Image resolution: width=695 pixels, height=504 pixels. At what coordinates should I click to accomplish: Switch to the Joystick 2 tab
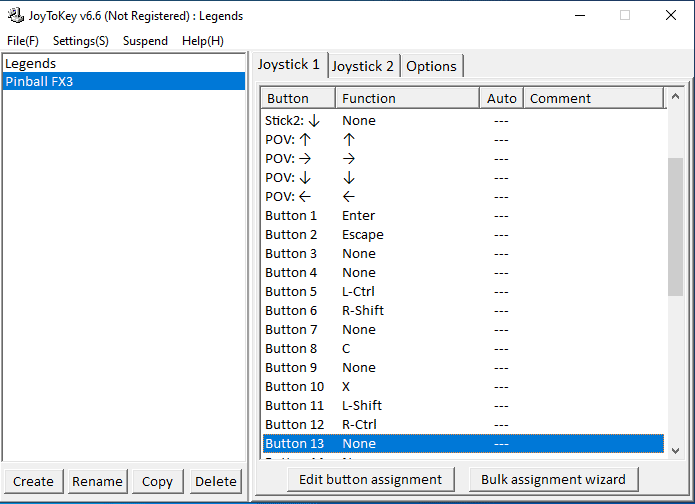363,66
